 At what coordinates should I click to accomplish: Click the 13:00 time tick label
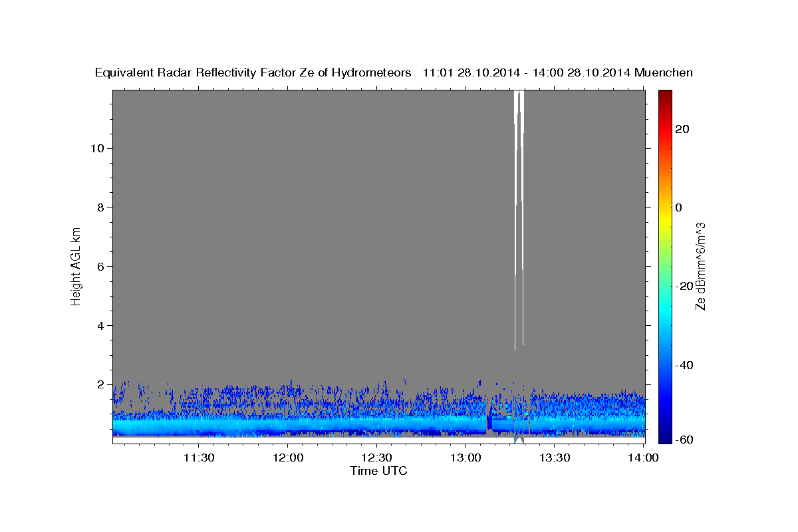tap(465, 458)
